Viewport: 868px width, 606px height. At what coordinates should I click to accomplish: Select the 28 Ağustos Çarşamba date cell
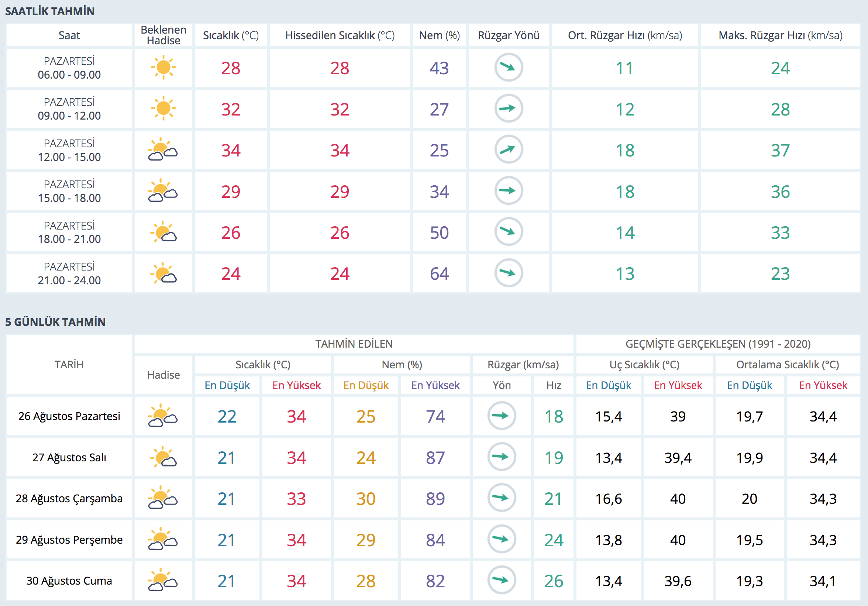69,498
